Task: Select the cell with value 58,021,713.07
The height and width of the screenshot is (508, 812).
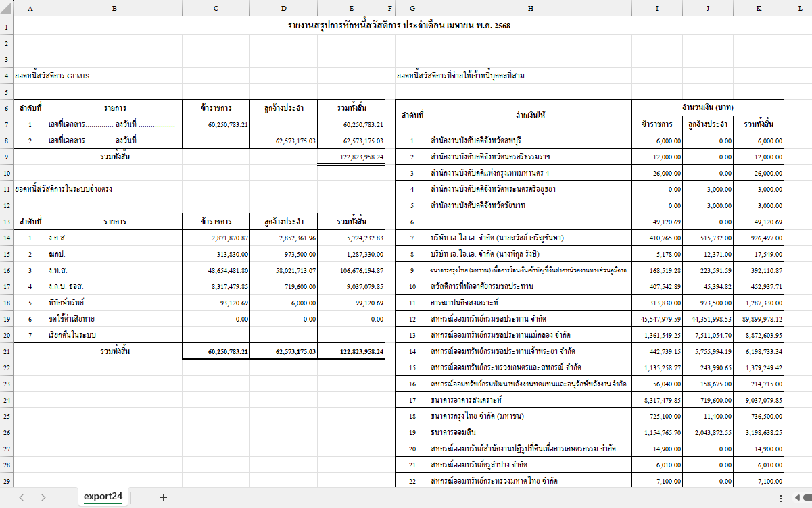Action: (x=283, y=270)
